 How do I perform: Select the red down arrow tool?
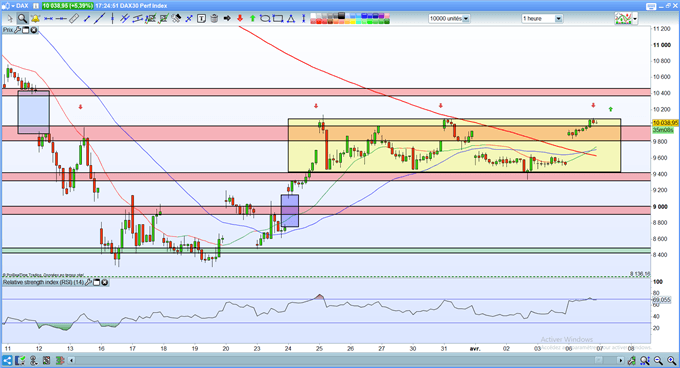tap(240, 19)
